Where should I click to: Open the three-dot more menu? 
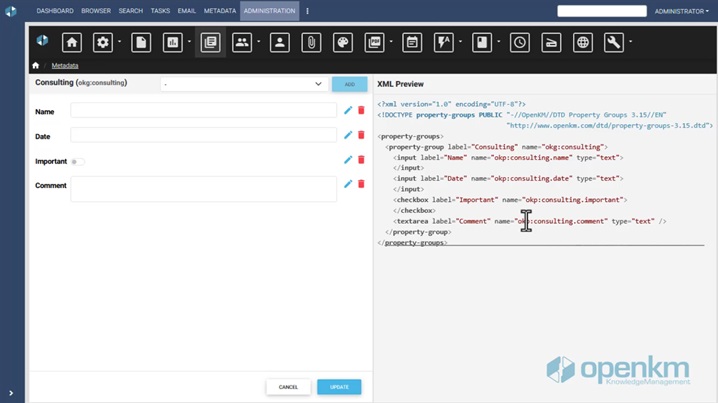coord(307,11)
